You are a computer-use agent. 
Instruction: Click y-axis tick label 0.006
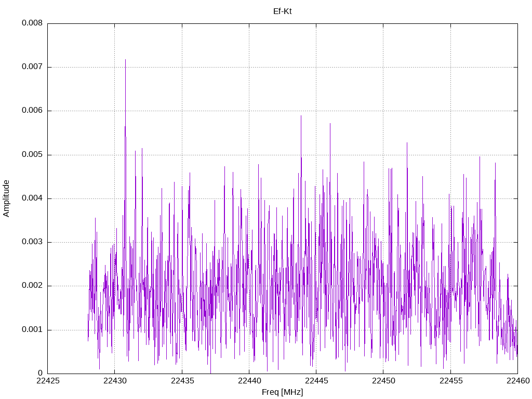32,111
